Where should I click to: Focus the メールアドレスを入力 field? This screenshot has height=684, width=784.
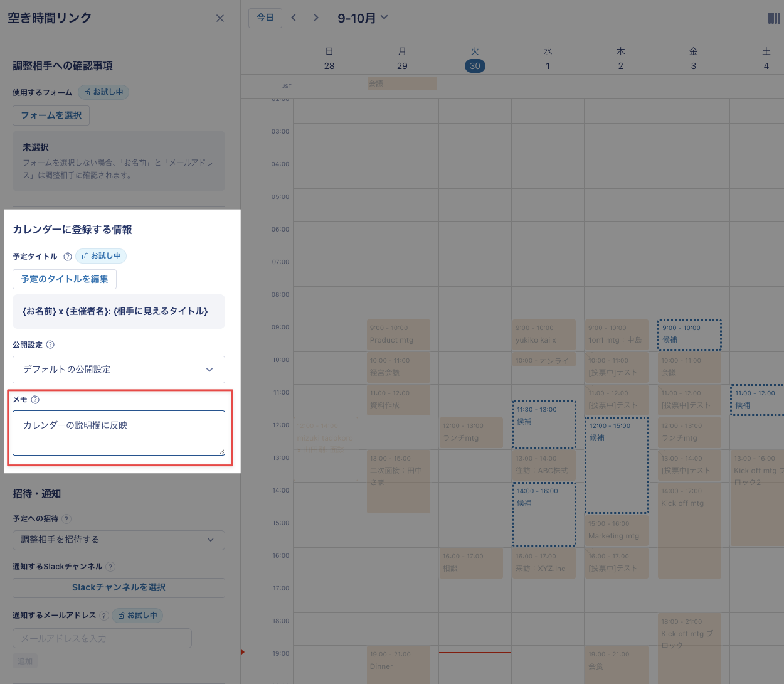(x=102, y=638)
